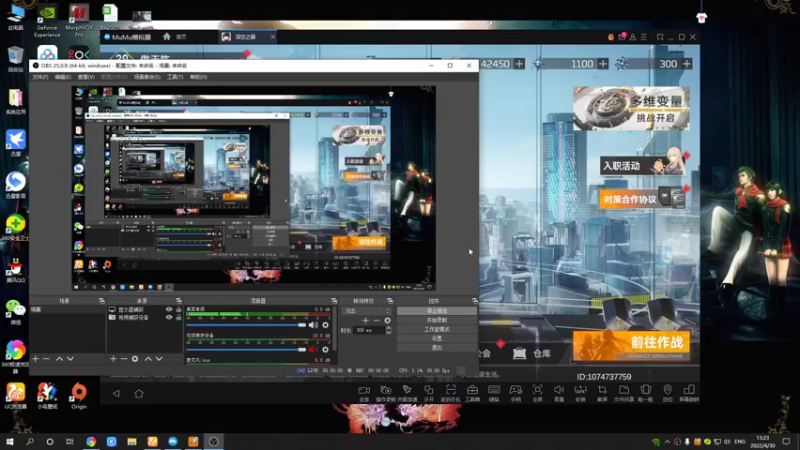800x450 pixels.
Task: Adjust second mixer channel volume slider
Action: 246,349
